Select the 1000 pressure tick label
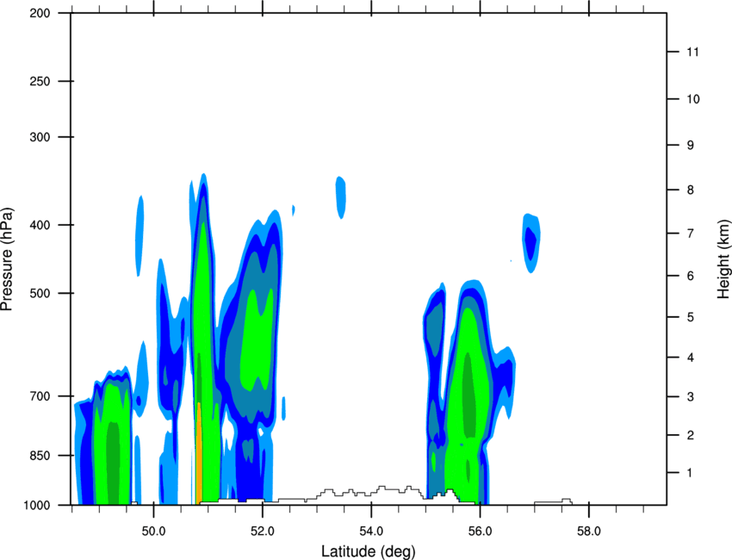This screenshot has height=560, width=732. [x=37, y=506]
